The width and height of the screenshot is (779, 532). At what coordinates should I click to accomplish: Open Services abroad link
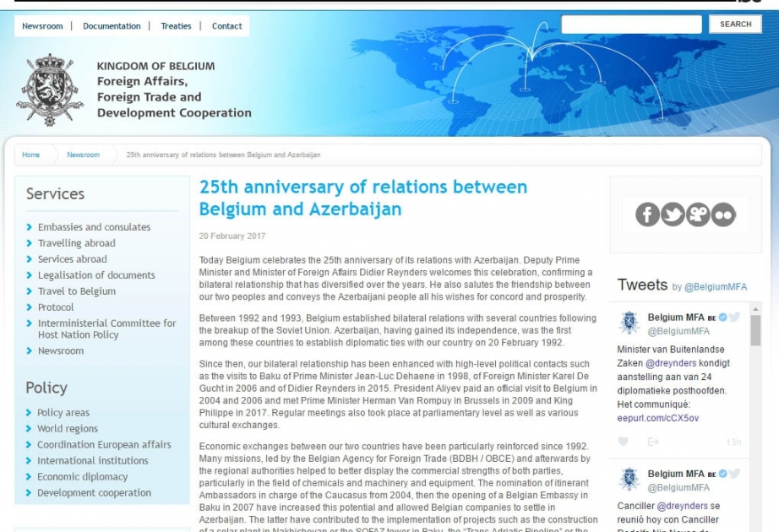[x=72, y=258]
